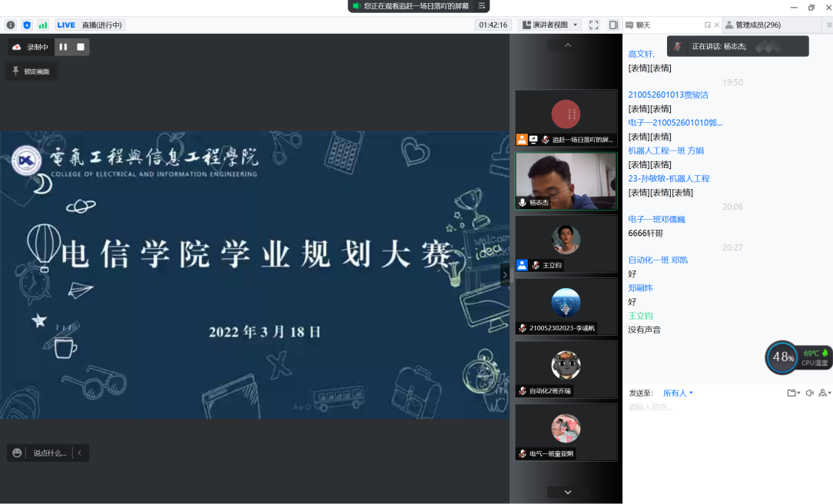Viewport: 833px width, 504px height.
Task: Pop out the chat panel
Action: (x=708, y=25)
